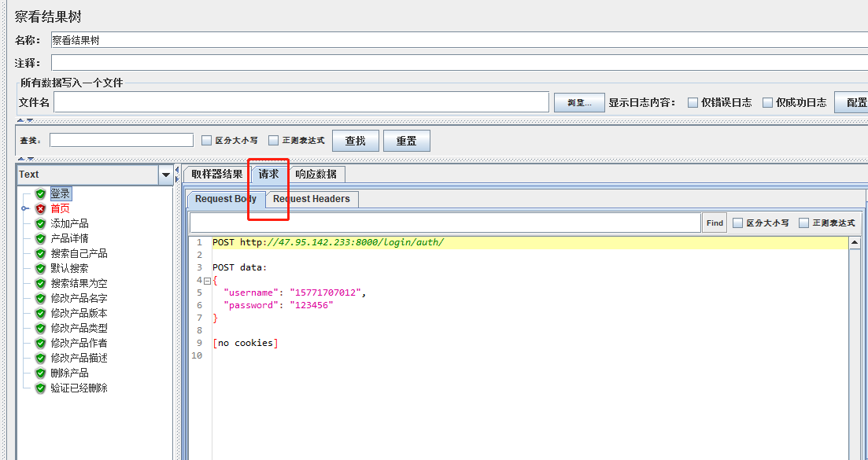This screenshot has width=868, height=460.
Task: Toggle 正则表达式 beside Find button
Action: tap(803, 223)
